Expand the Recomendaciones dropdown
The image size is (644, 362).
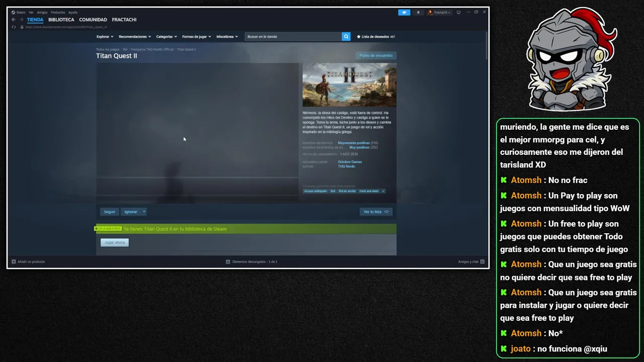[x=134, y=37]
